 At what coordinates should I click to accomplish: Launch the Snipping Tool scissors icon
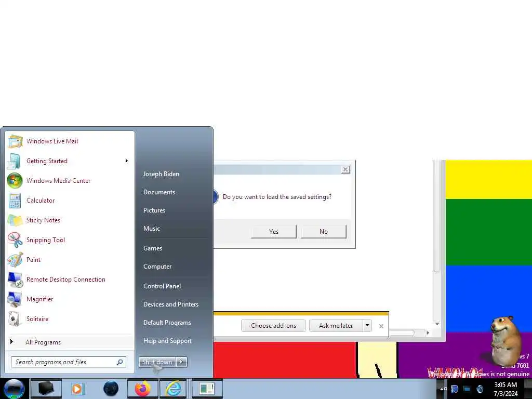(15, 240)
